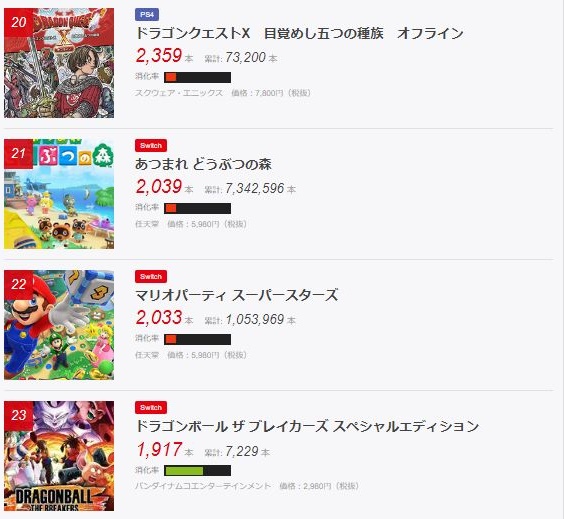Viewport: 564px width, 519px height.
Task: Open the Mario Party Superstars cover image
Action: 59,325
